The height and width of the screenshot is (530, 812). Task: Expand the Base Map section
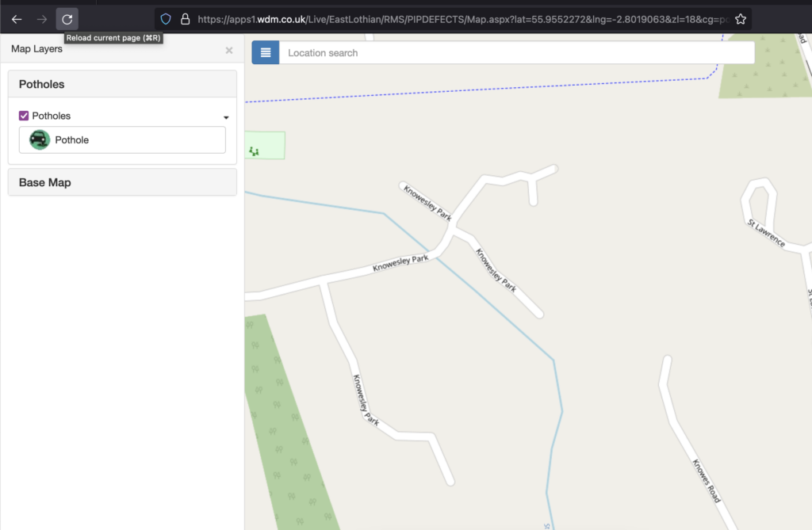click(x=122, y=182)
